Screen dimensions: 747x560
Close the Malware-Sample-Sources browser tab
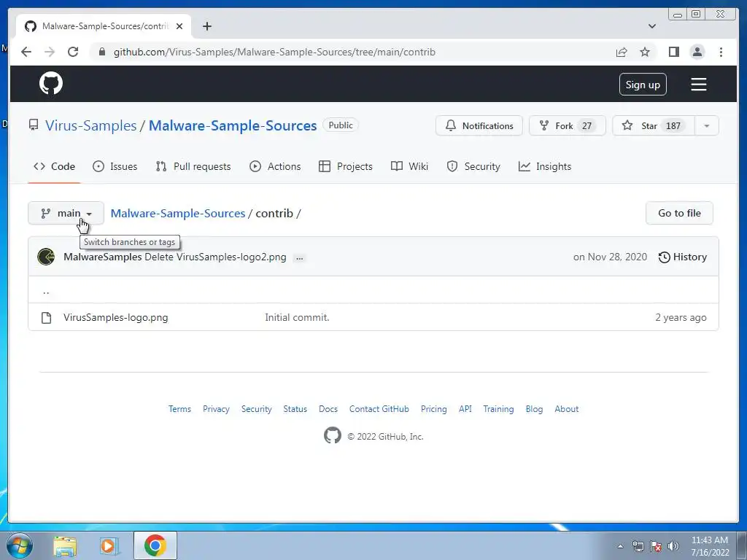click(x=179, y=26)
